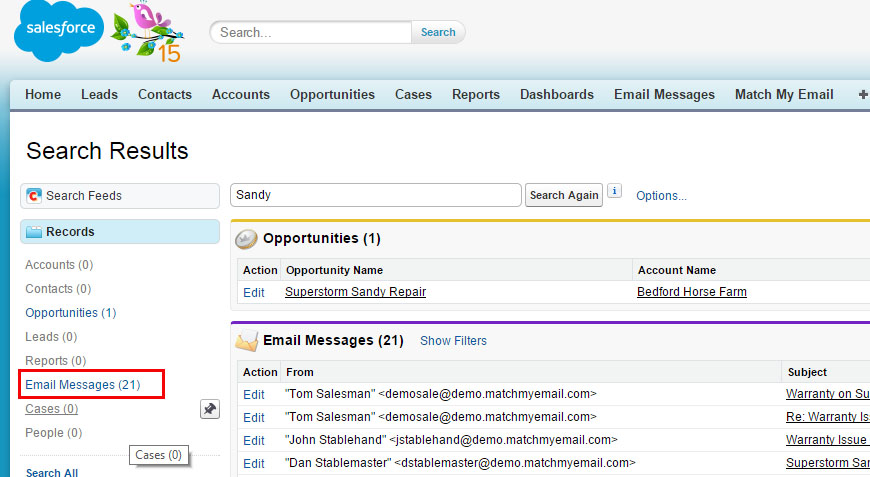The image size is (870, 477).
Task: Go to the Accounts tab
Action: [240, 94]
